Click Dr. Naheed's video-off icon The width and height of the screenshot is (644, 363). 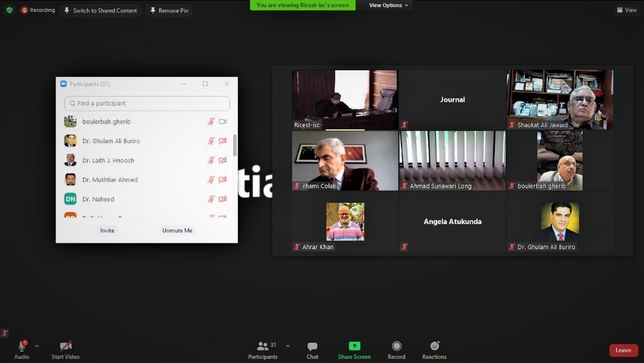point(223,199)
